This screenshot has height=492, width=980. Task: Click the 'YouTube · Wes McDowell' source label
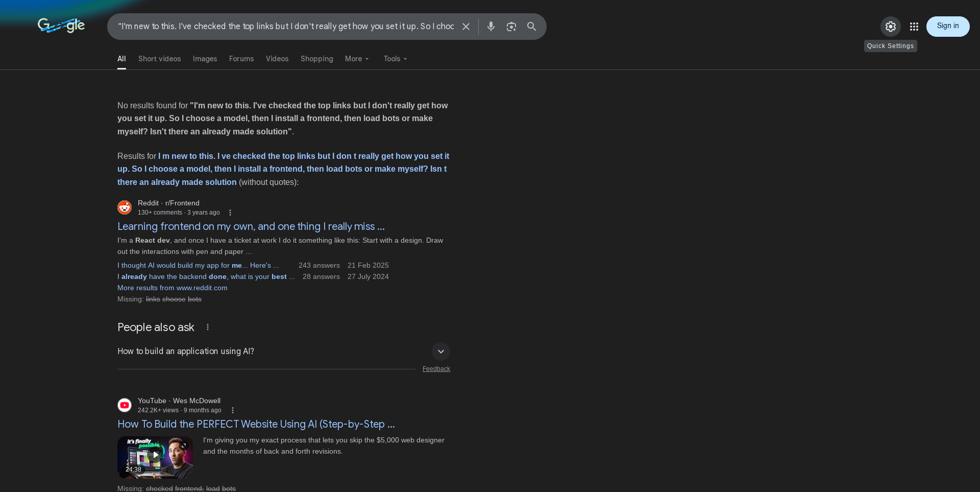[179, 401]
